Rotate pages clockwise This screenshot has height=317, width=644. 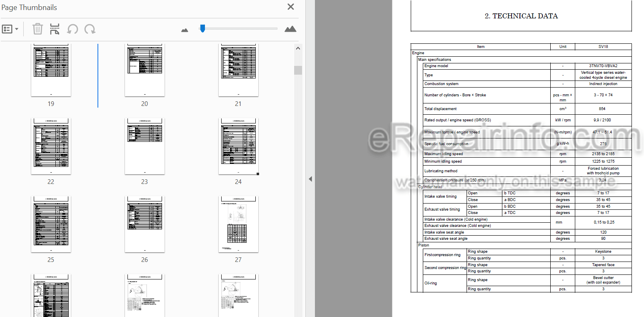pos(90,29)
